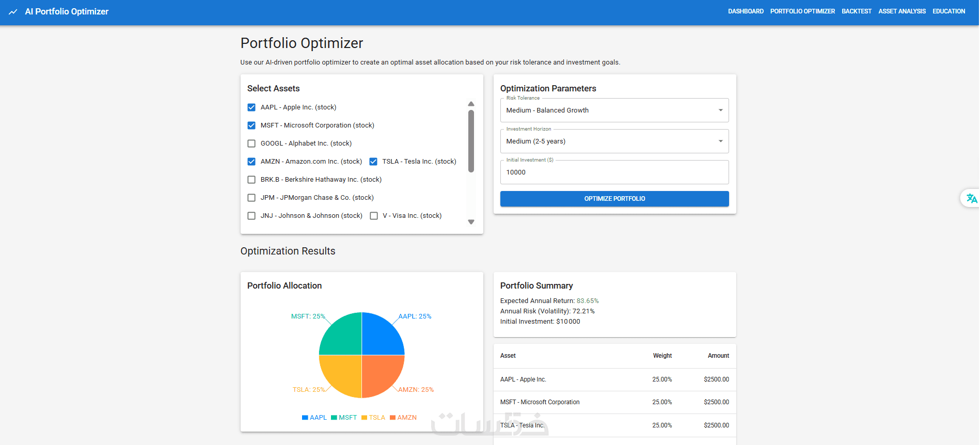980x445 pixels.
Task: Open the Investment Horizon dropdown
Action: 614,141
